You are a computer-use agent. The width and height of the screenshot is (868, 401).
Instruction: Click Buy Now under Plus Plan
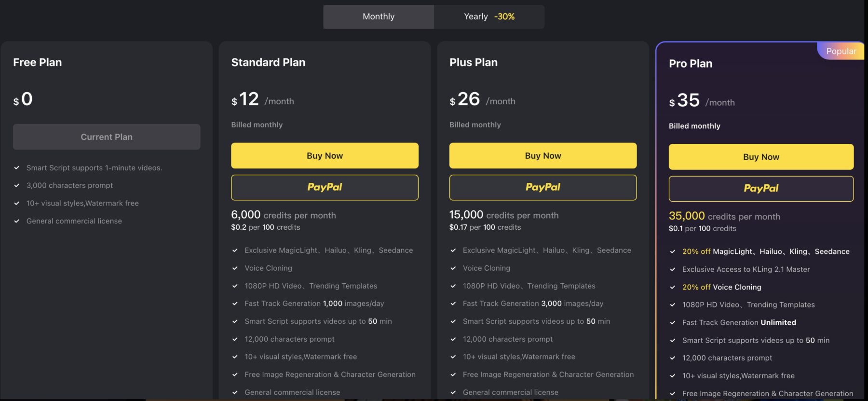(x=543, y=156)
